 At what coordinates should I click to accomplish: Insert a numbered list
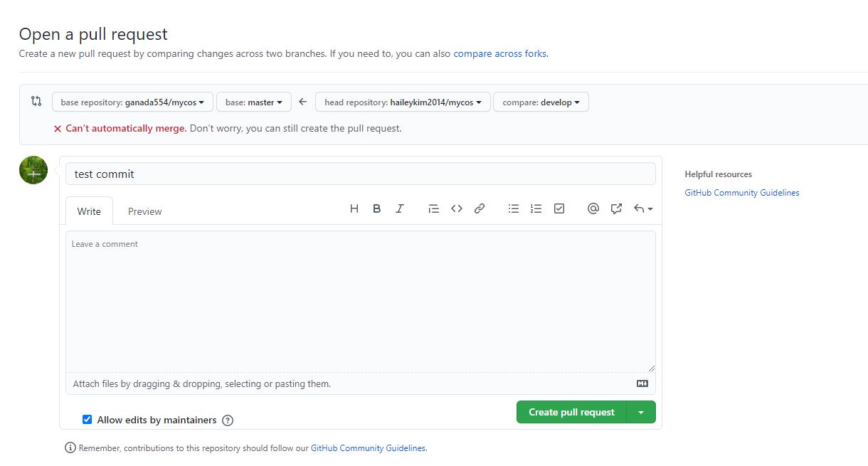click(x=536, y=208)
